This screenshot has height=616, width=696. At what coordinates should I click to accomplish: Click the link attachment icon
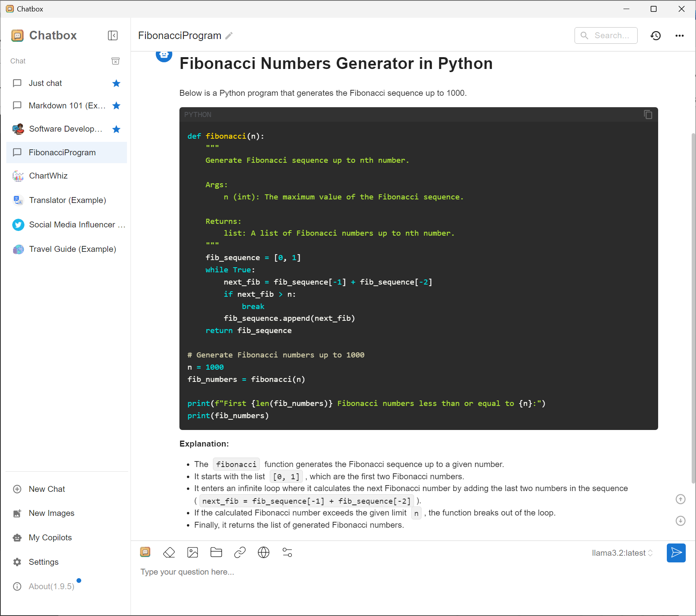pyautogui.click(x=240, y=553)
